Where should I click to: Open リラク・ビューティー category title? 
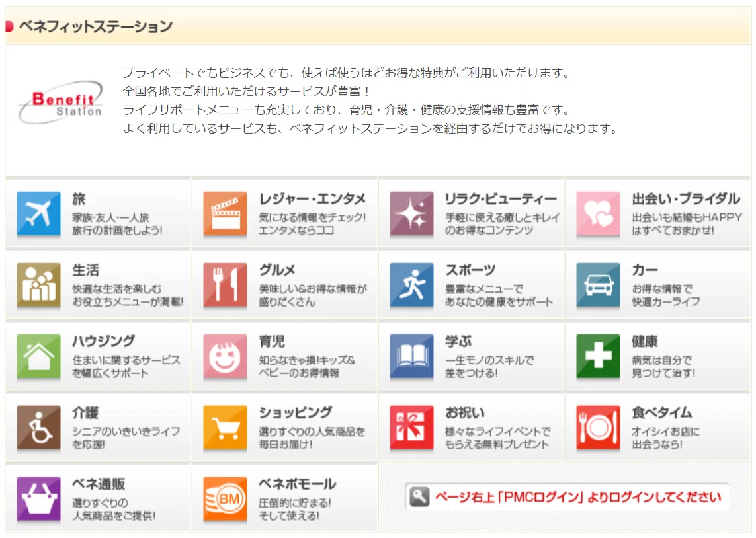[501, 198]
